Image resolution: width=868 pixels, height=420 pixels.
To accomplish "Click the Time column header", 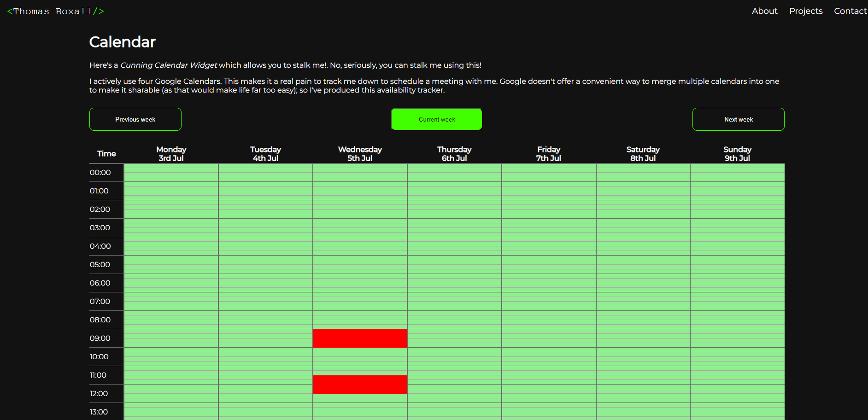I will click(106, 154).
